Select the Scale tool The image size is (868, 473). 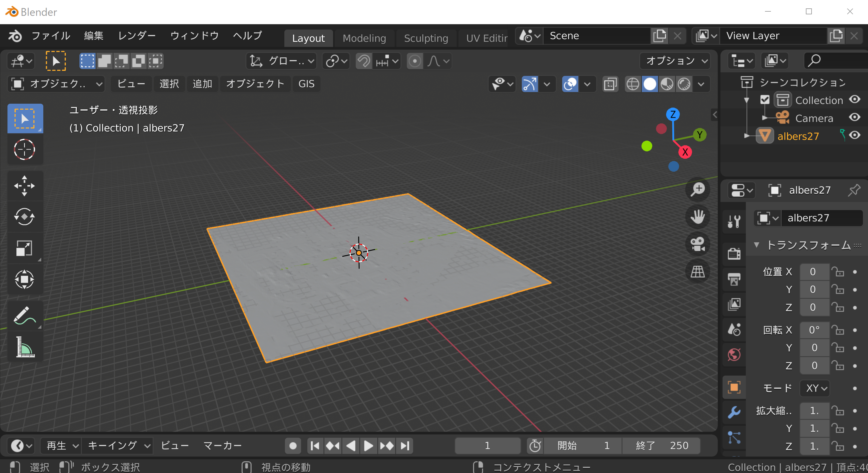(24, 248)
